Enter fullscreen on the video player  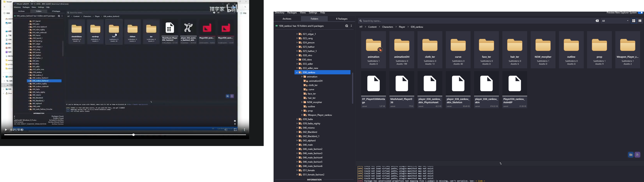pyautogui.click(x=235, y=130)
